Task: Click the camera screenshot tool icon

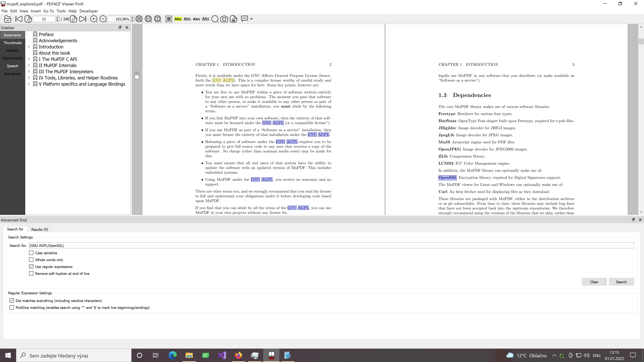Action: point(224,19)
